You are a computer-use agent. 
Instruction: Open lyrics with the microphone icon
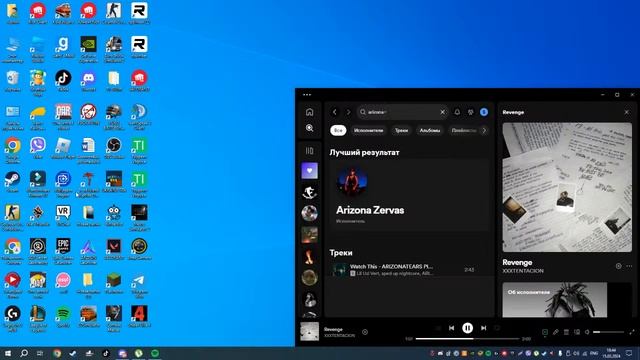556,332
